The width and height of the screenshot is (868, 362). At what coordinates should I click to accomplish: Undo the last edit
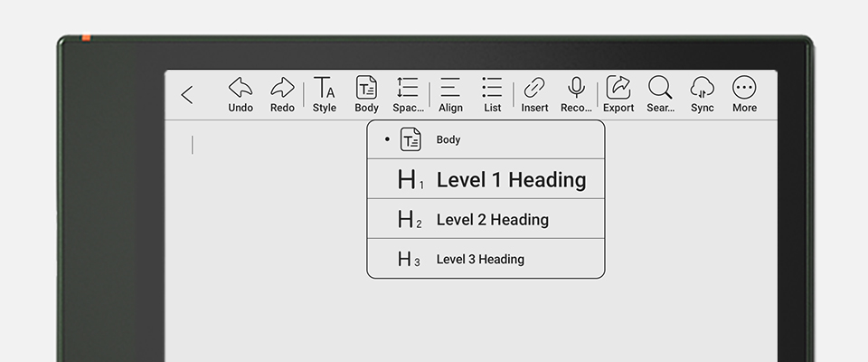(241, 95)
